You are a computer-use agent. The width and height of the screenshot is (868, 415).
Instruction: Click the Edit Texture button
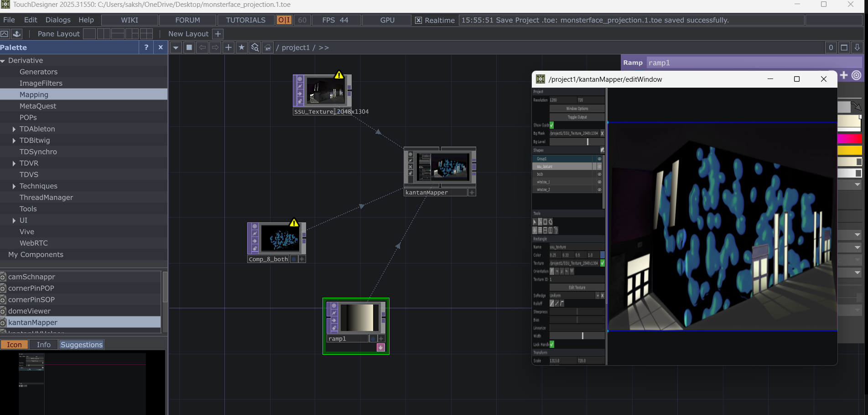click(577, 287)
